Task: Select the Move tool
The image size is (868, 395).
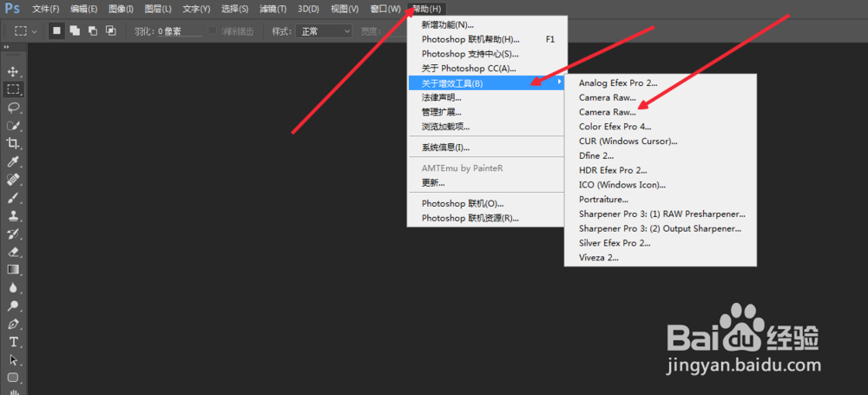Action: (13, 71)
